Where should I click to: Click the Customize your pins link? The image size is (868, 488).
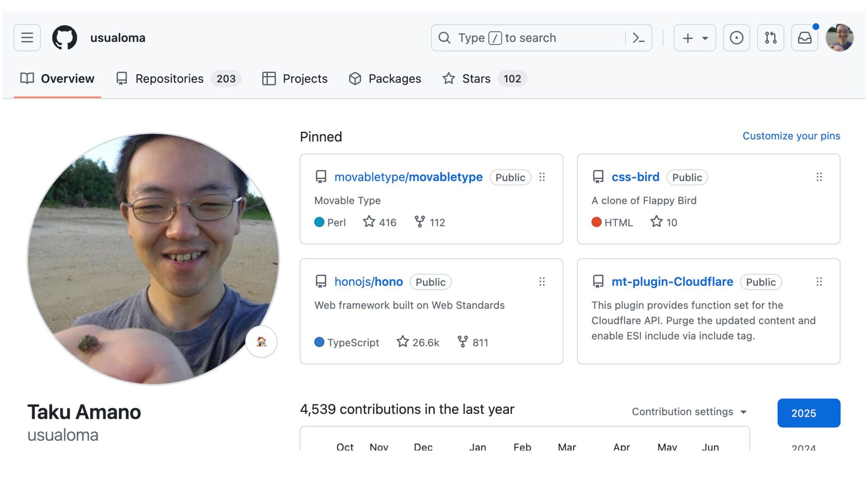[x=791, y=136]
